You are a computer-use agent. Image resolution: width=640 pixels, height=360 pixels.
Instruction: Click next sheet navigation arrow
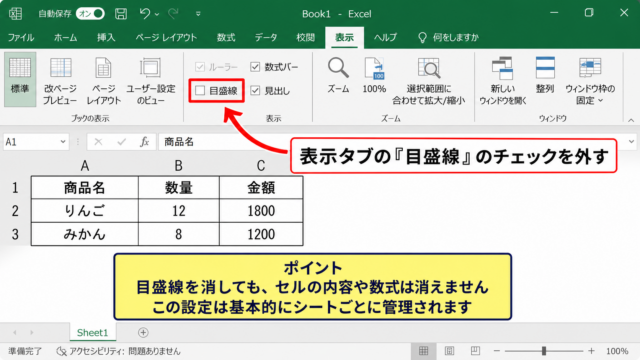[32, 332]
